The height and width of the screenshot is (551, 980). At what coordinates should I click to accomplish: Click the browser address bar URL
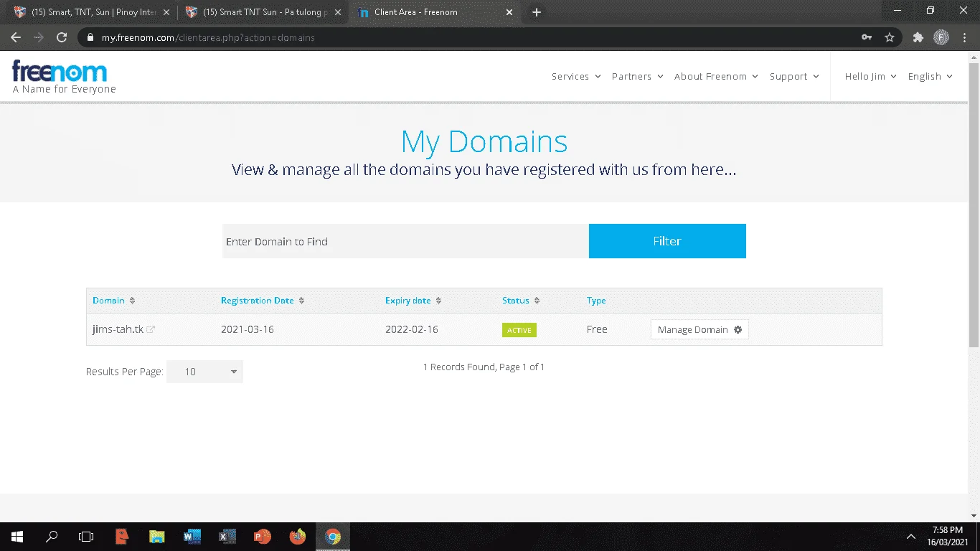208,37
